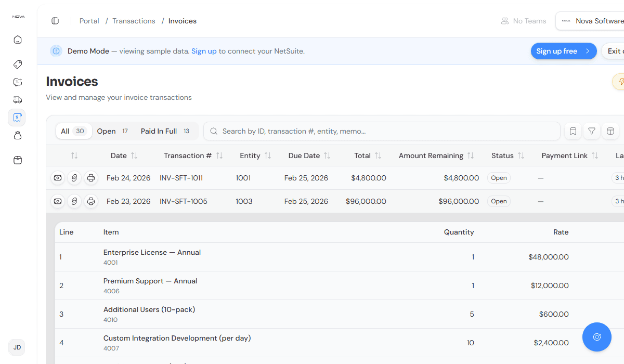
Task: Open the delivery truck sidebar icon
Action: pos(18,100)
